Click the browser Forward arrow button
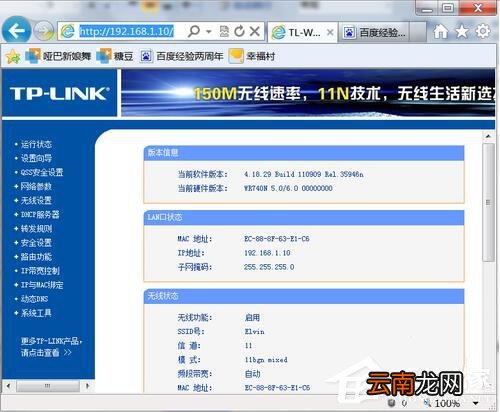Screen dimensions: 500x412 click(x=45, y=31)
